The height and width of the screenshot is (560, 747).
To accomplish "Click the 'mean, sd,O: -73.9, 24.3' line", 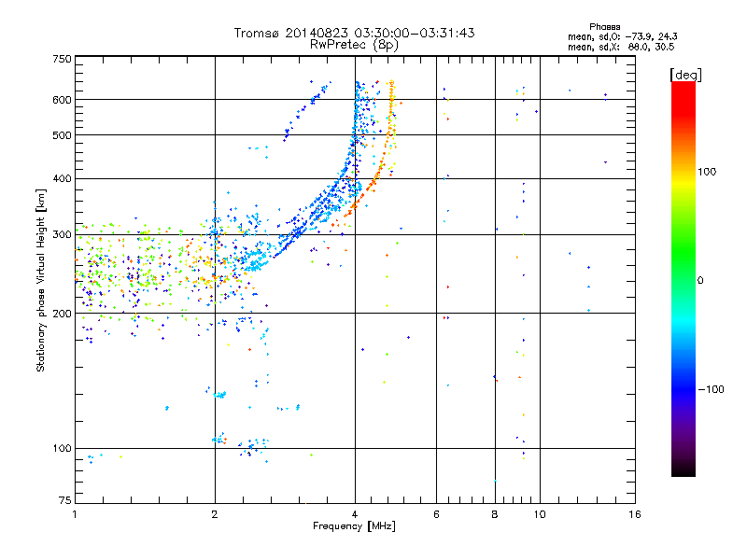I will click(x=622, y=36).
